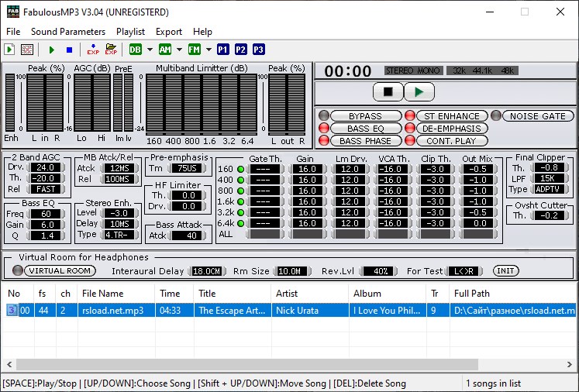Open the Sound Parameters menu
This screenshot has width=579, height=392.
(67, 32)
